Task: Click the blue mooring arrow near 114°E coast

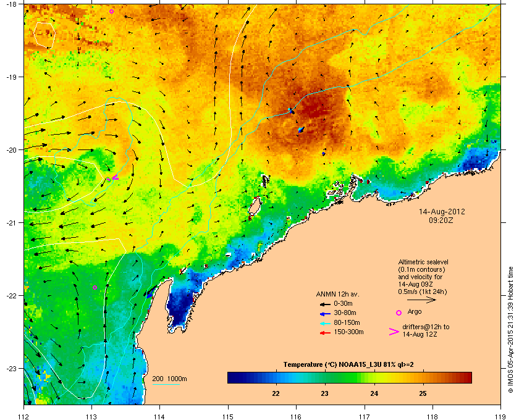Action: tap(150, 293)
